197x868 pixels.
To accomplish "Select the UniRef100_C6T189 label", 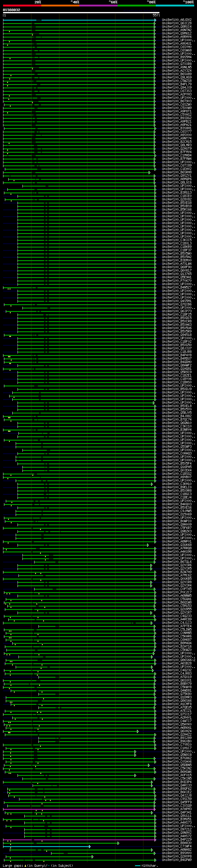I will (x=177, y=165).
